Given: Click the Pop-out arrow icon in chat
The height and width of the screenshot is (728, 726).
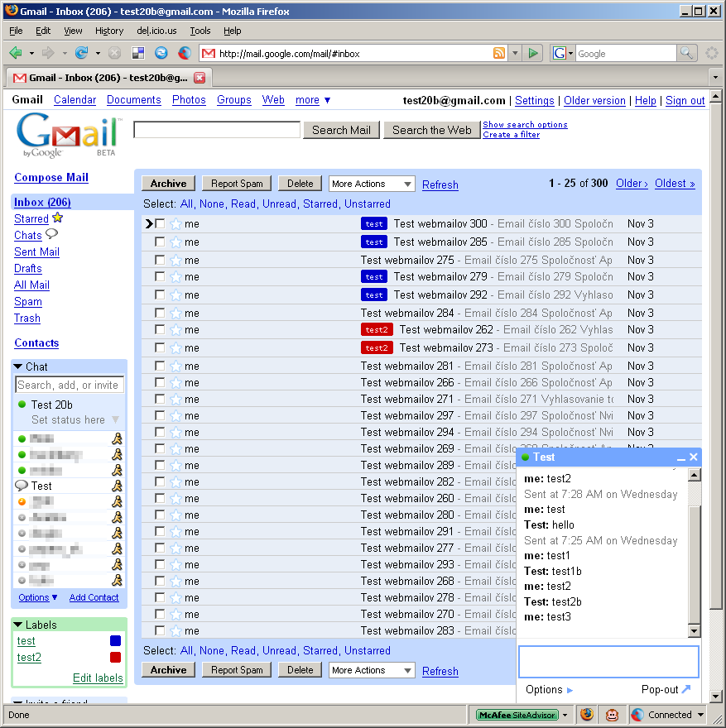Looking at the screenshot, I should coord(686,689).
